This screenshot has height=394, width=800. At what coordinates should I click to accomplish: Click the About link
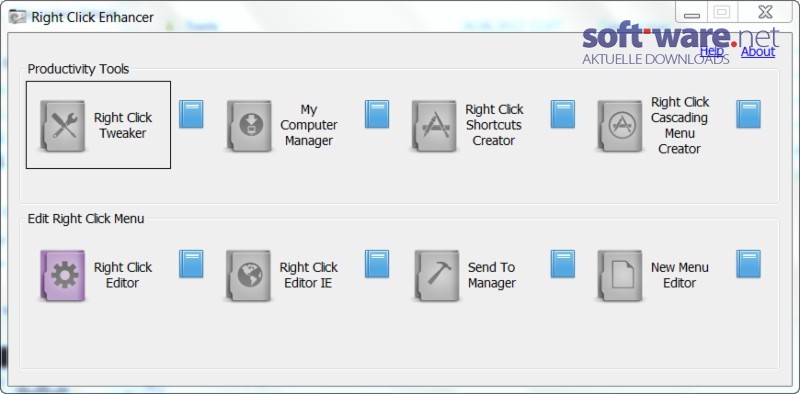point(758,52)
